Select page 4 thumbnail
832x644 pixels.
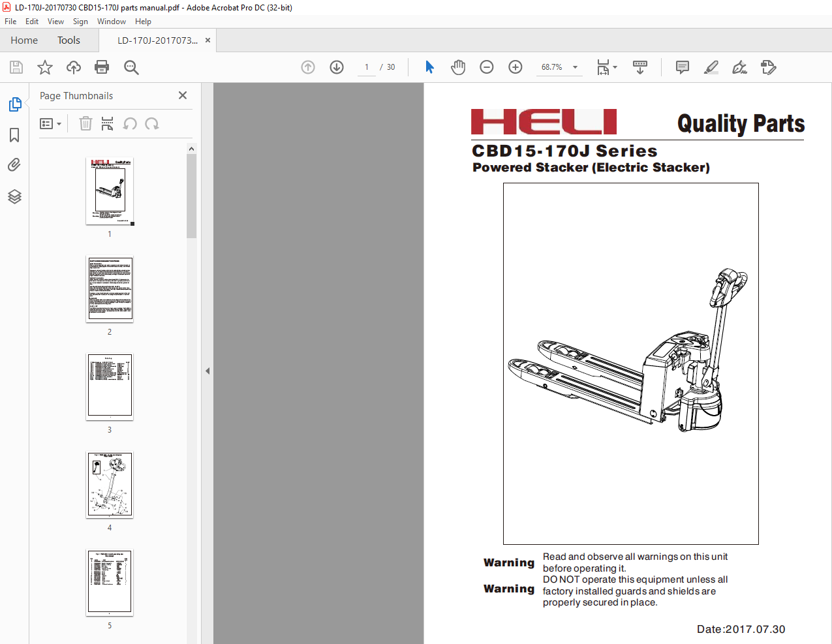tap(110, 485)
